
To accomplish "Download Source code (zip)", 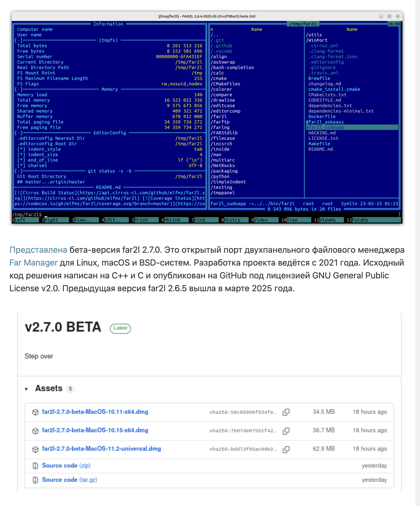I will [x=66, y=466].
